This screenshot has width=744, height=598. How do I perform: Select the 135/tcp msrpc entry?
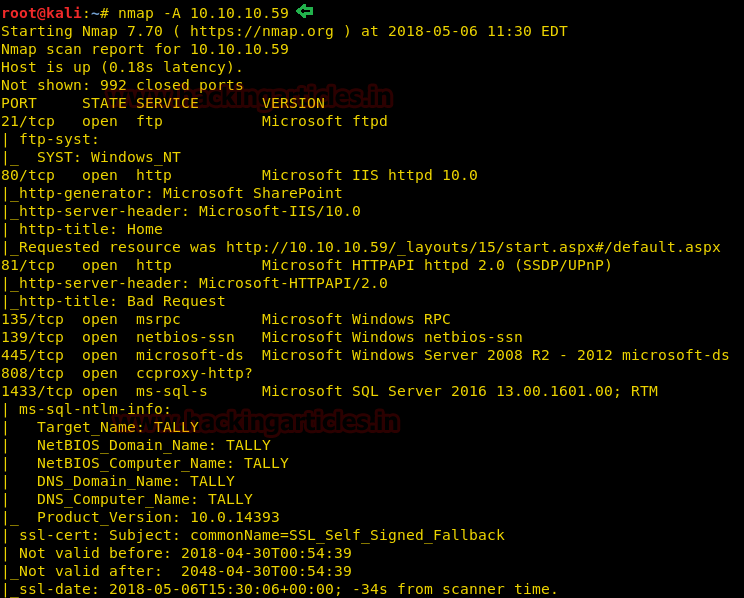225,319
